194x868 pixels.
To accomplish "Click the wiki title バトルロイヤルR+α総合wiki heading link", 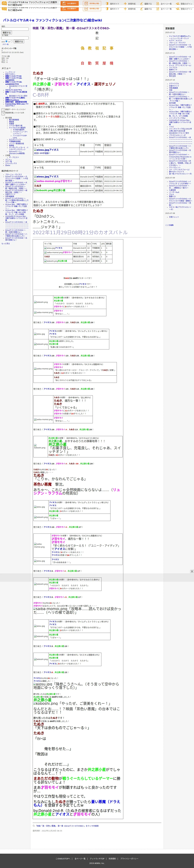I will [52, 20].
